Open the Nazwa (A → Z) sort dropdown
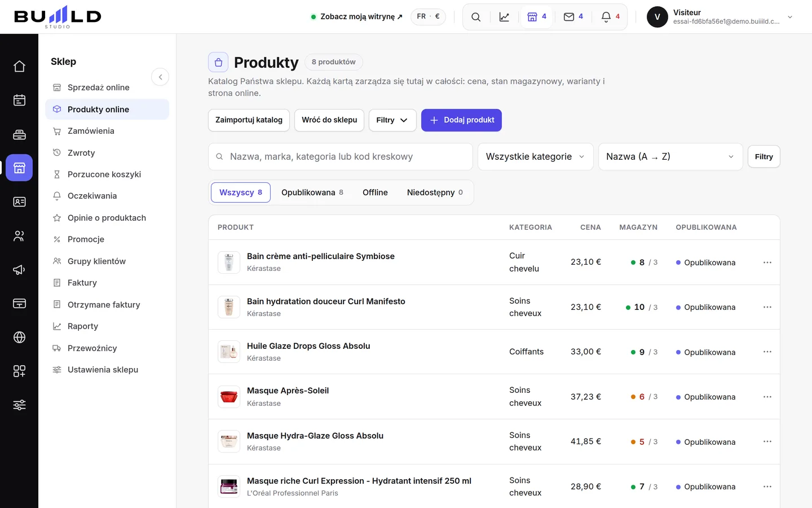The image size is (812, 508). (670, 157)
